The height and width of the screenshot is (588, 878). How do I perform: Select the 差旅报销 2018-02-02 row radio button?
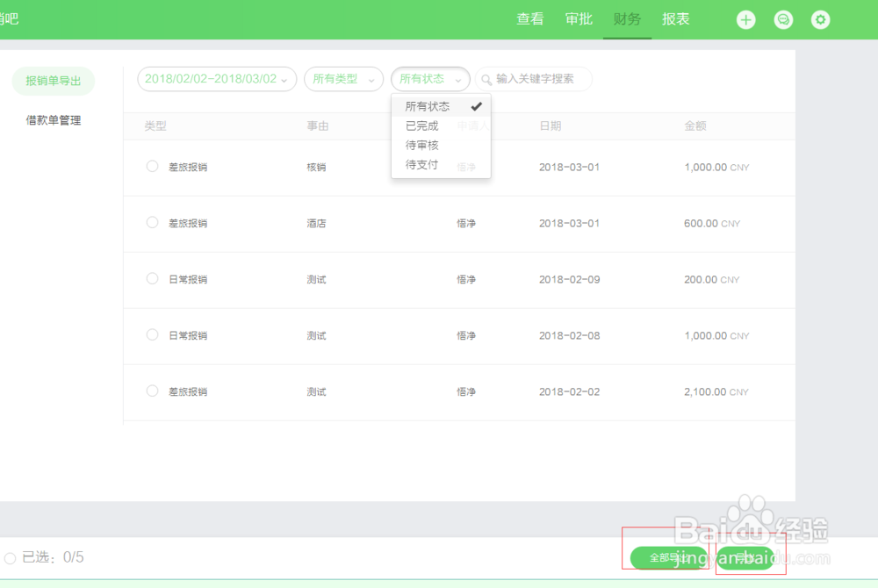(x=152, y=391)
